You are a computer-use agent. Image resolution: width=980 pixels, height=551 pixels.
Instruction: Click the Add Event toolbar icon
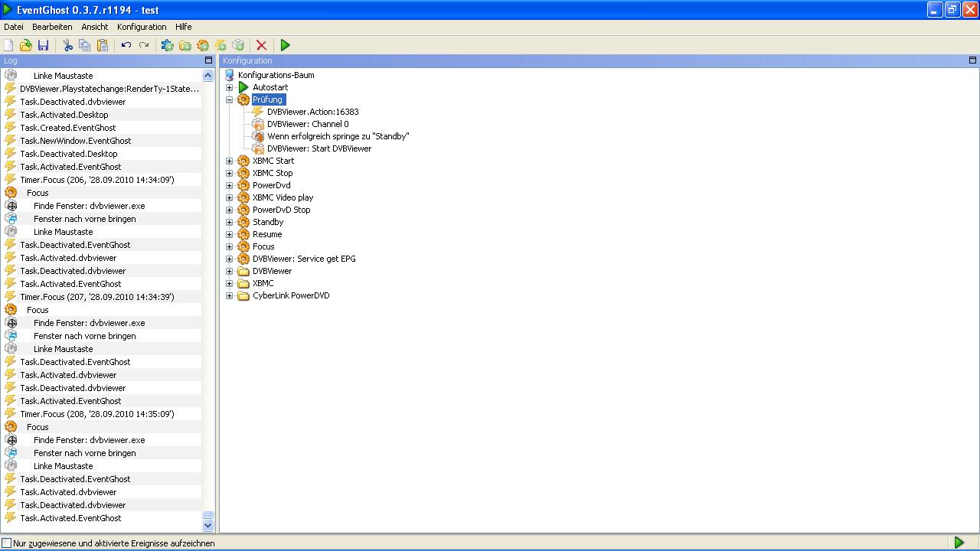(x=220, y=46)
